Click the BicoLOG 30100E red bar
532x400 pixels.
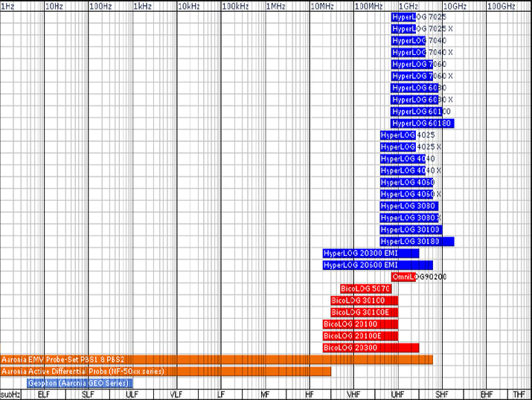coord(364,312)
